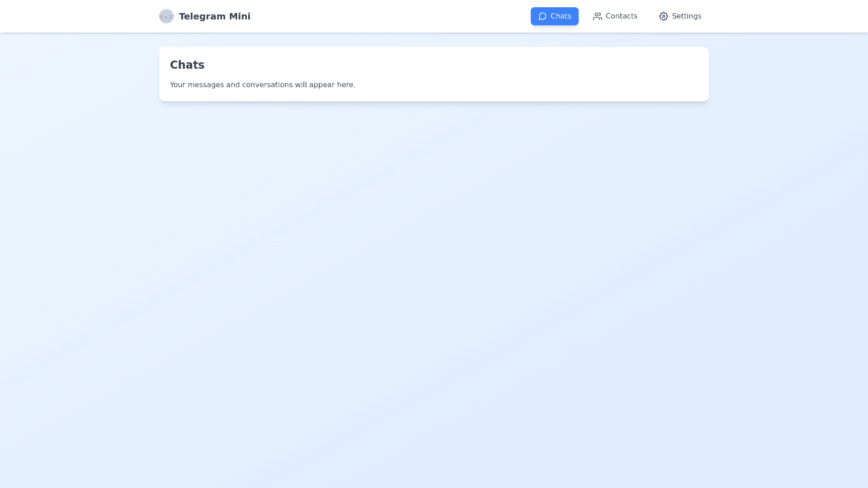Click the Telegram Mini title text
This screenshot has width=868, height=488.
click(x=214, y=16)
